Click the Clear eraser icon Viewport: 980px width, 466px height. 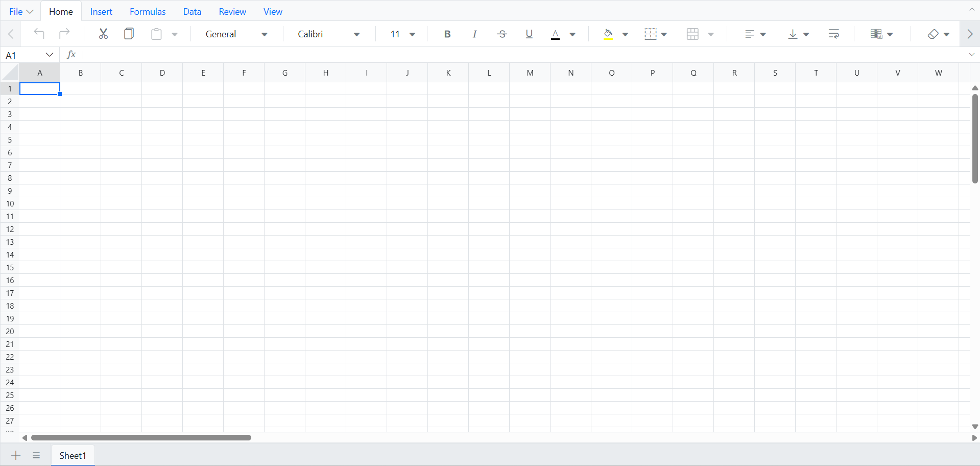pyautogui.click(x=933, y=34)
